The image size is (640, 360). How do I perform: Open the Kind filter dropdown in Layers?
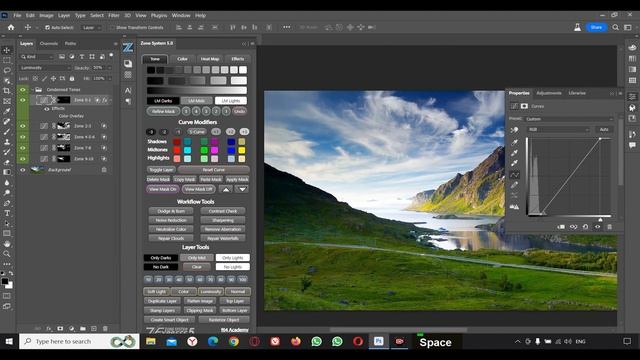tap(37, 57)
